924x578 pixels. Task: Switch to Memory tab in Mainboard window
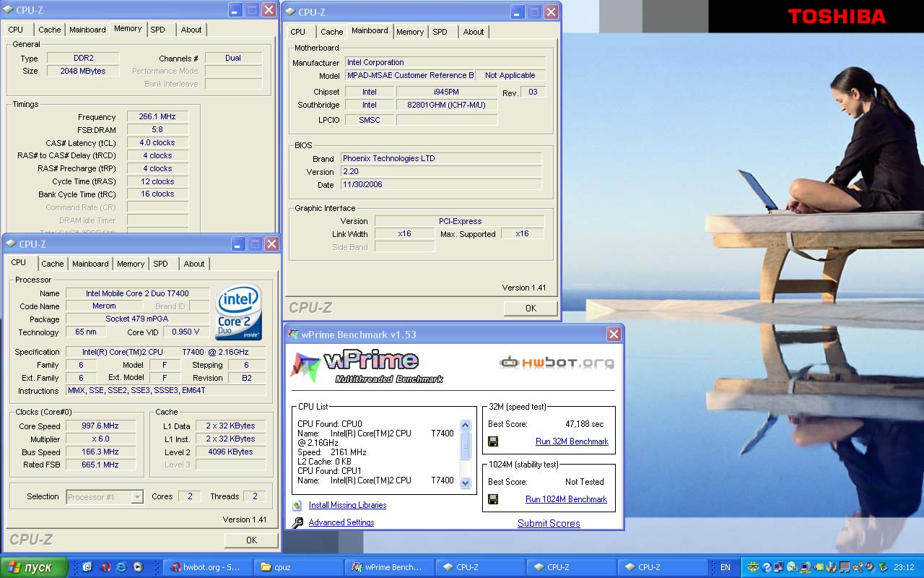[x=410, y=32]
